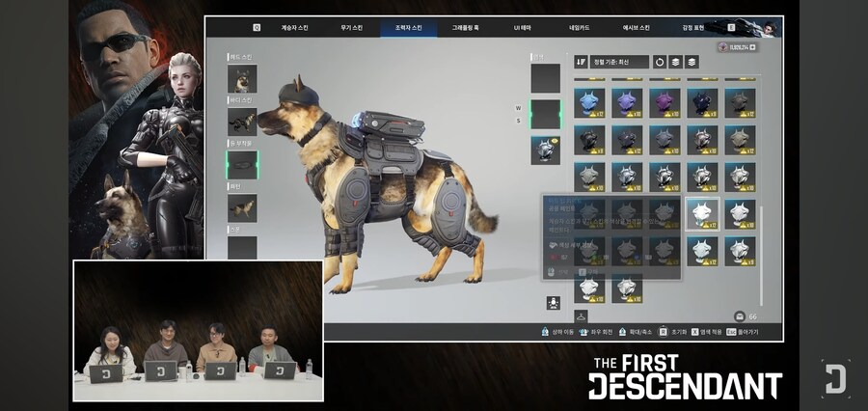This screenshot has height=411, width=868.
Task: Click the second stacked-layers filter icon
Action: [692, 62]
